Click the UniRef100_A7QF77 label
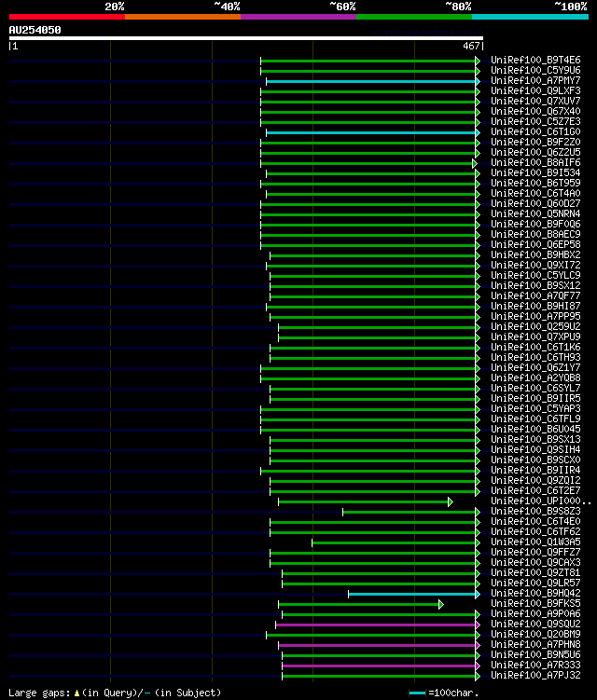597x700 pixels. (x=535, y=296)
